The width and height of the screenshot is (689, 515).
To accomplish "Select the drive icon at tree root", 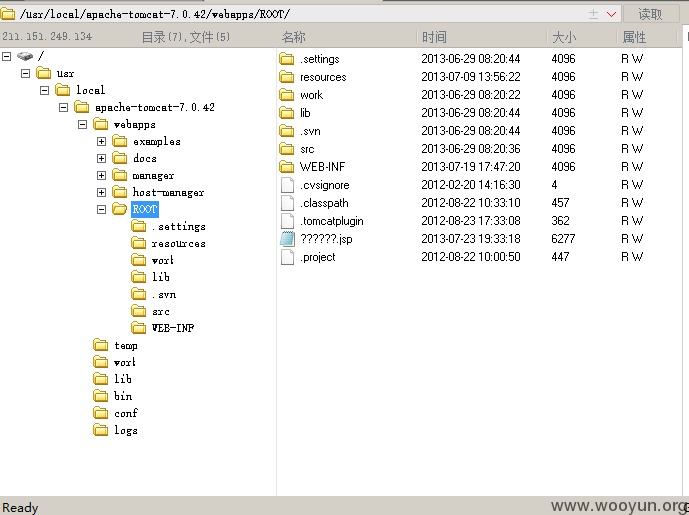I will [x=25, y=56].
